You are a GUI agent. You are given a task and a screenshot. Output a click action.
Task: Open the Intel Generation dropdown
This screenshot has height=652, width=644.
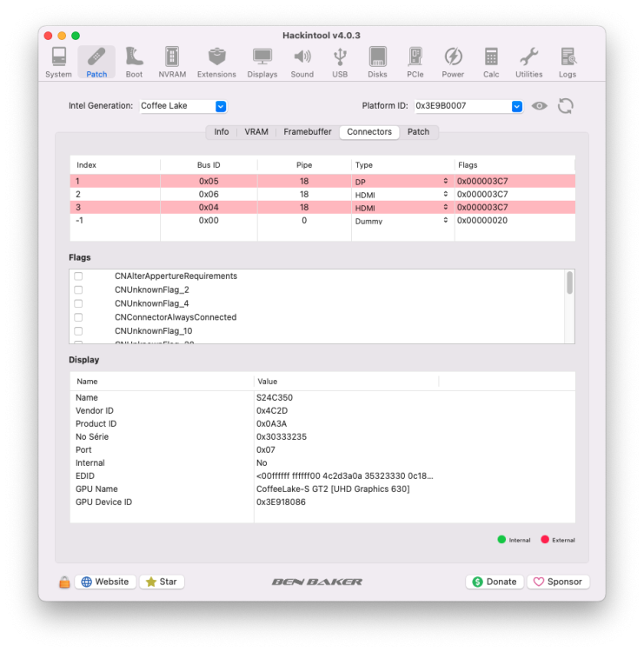coord(221,106)
